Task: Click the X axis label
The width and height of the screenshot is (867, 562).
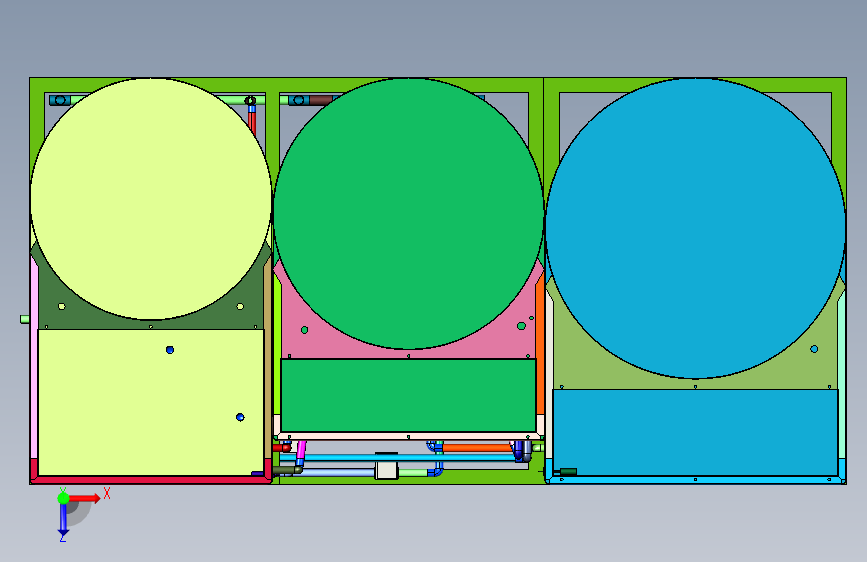Action: click(x=107, y=493)
